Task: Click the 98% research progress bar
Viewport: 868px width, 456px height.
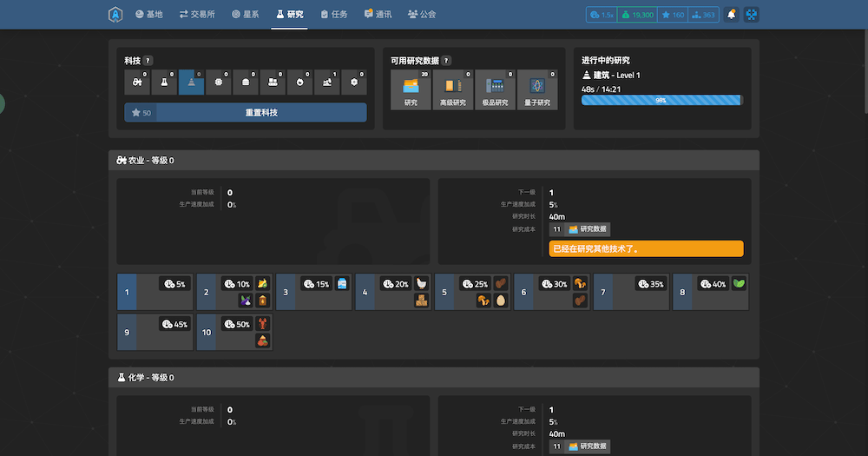Action: (661, 101)
